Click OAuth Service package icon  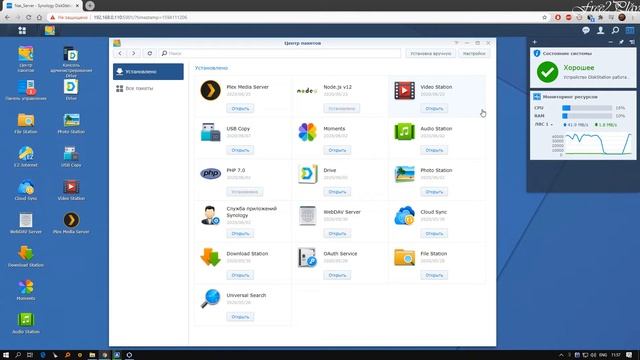(307, 257)
